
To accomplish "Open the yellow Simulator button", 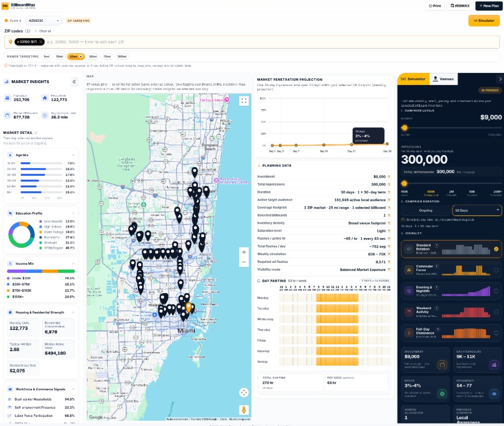I will point(484,21).
